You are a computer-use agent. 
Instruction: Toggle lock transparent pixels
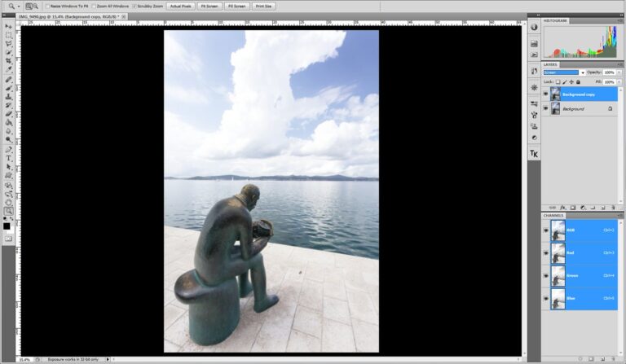558,82
